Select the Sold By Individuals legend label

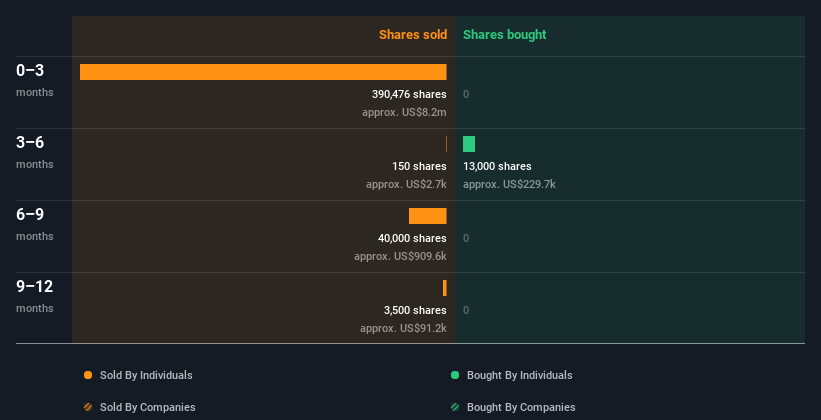[x=146, y=375]
